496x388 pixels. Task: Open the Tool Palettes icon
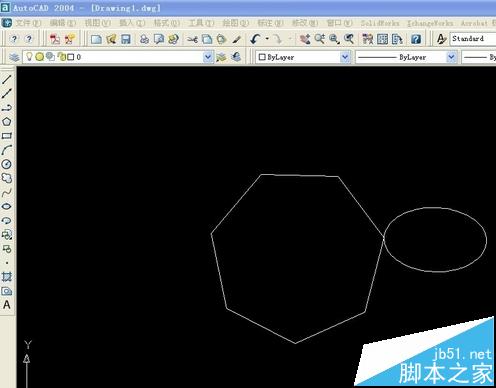point(397,39)
